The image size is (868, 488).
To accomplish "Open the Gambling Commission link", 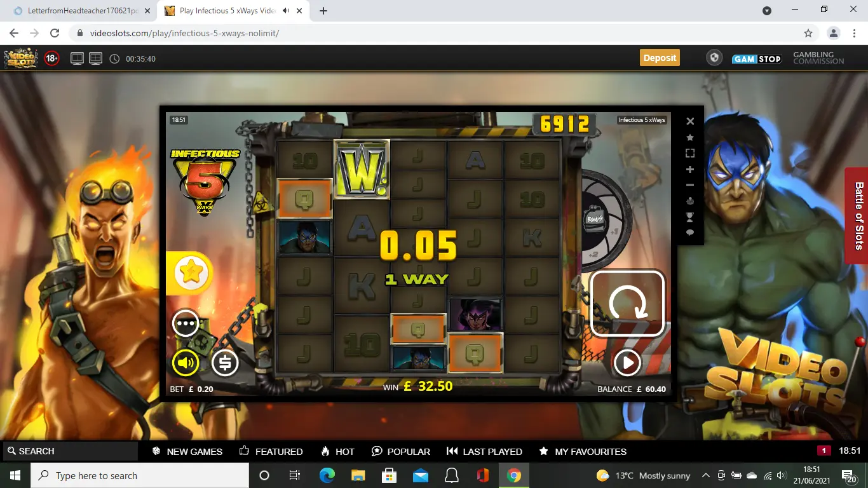I will (818, 58).
